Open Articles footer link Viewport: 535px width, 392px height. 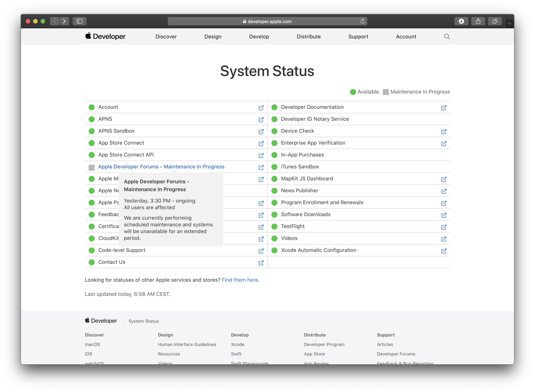385,344
